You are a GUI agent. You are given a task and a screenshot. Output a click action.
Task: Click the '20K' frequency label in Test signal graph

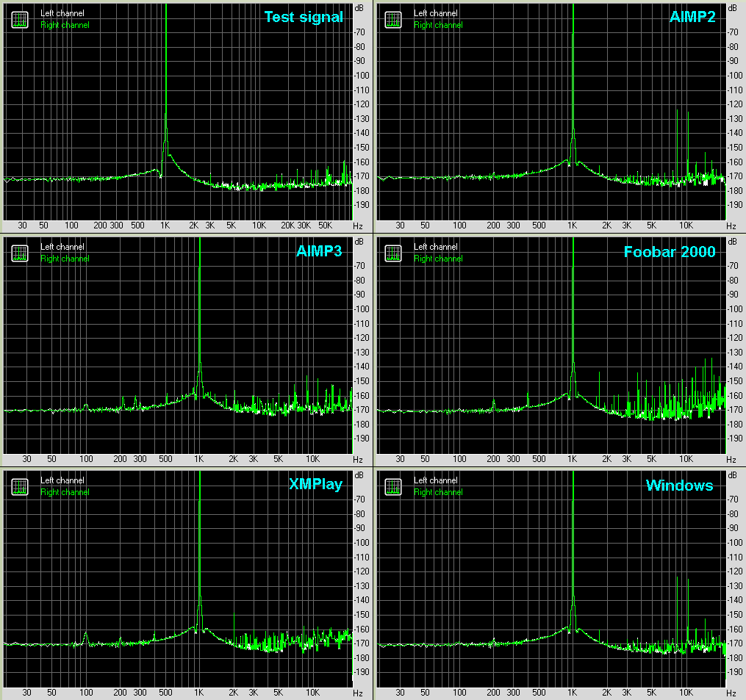pyautogui.click(x=288, y=225)
